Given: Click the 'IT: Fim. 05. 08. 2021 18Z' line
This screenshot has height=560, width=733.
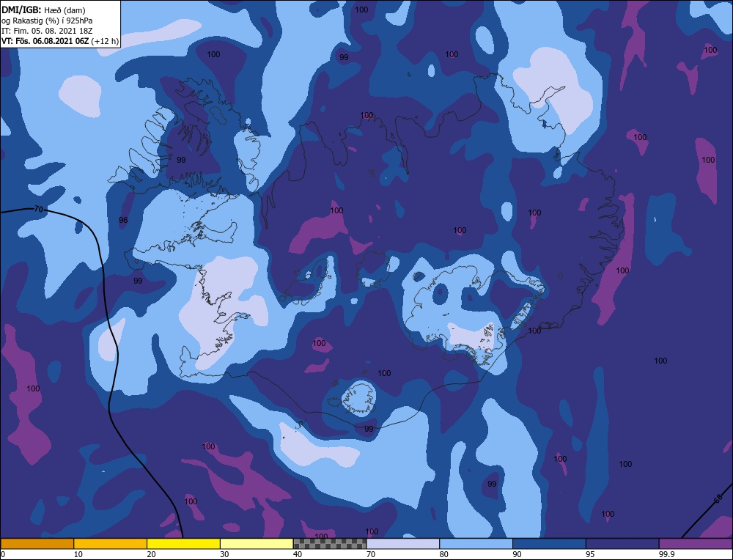Looking at the screenshot, I should pos(48,31).
